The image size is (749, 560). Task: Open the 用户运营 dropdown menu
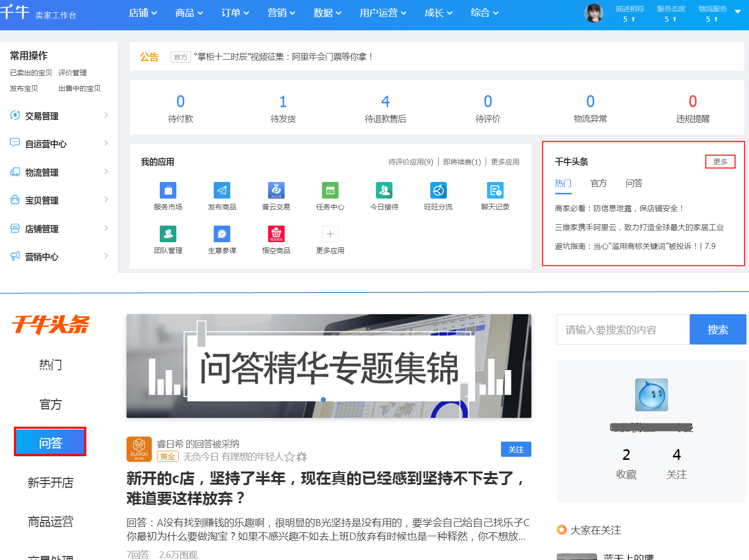(383, 13)
